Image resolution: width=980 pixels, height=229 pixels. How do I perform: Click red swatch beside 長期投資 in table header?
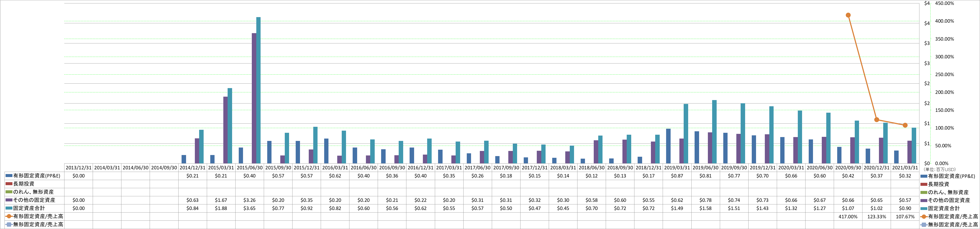click(9, 184)
